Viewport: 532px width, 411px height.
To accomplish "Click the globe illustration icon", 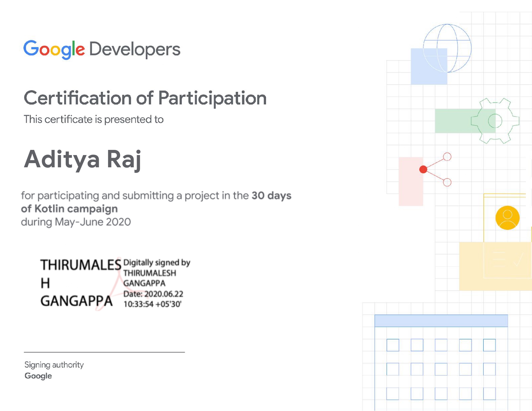I will tap(447, 48).
